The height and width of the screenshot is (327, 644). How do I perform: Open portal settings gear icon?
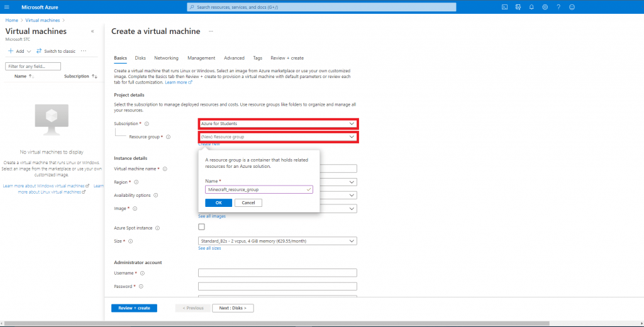(545, 7)
